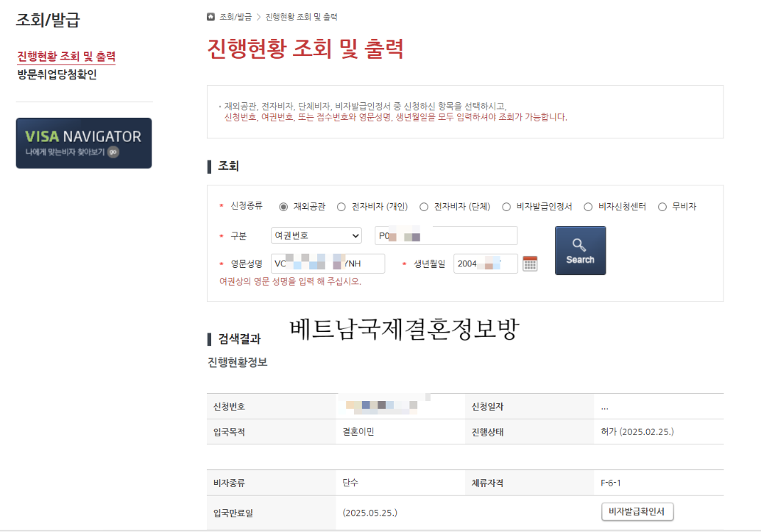Select the 전자비자 (단체) radio button

(x=424, y=207)
